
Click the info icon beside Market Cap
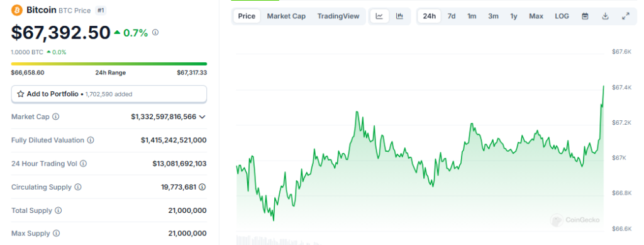tap(56, 117)
